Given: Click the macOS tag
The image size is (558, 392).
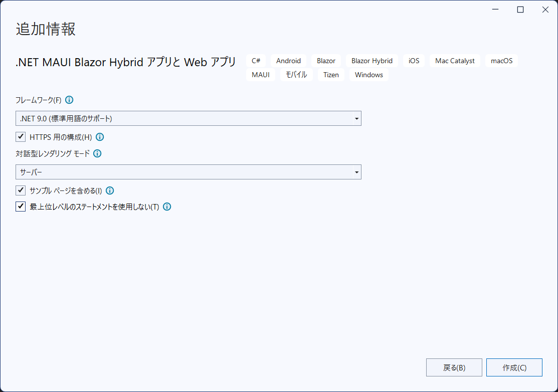Looking at the screenshot, I should pos(501,61).
